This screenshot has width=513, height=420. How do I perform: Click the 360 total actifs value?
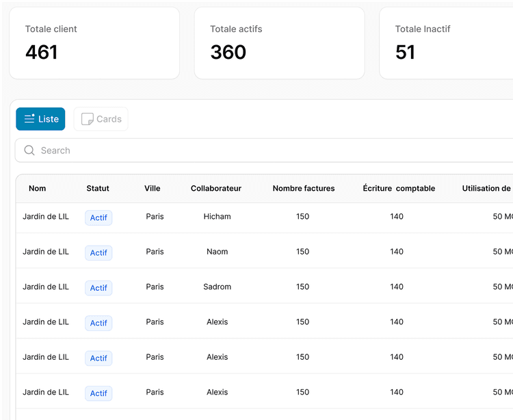click(228, 53)
